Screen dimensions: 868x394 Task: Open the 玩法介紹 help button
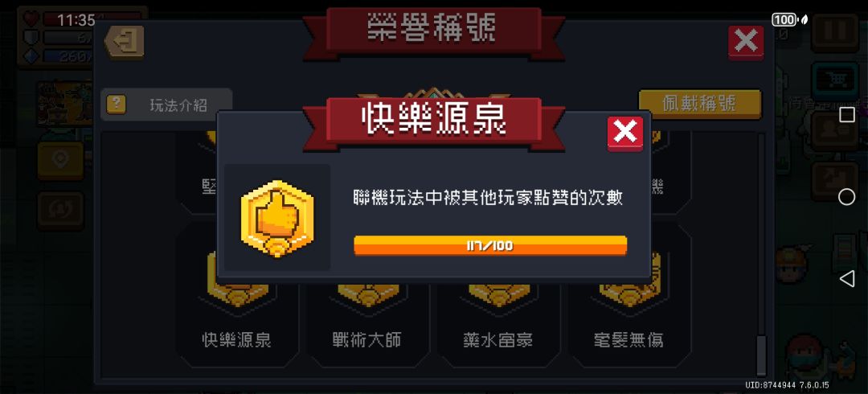166,105
